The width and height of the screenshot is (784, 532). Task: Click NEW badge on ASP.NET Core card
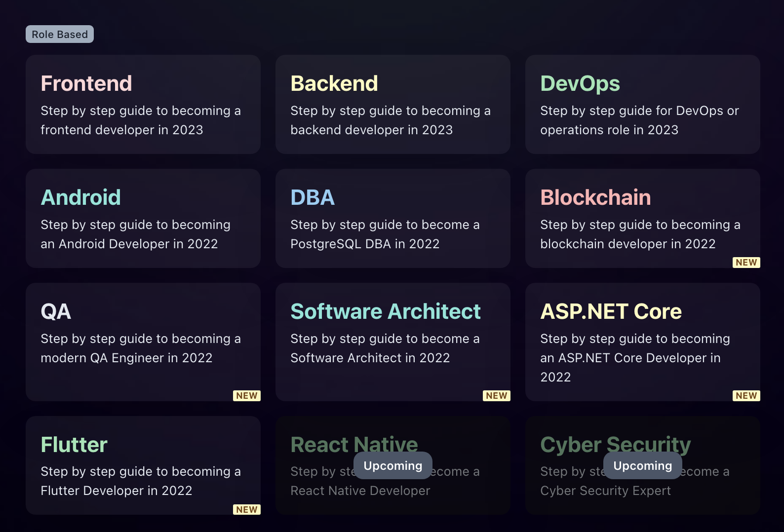pos(746,396)
